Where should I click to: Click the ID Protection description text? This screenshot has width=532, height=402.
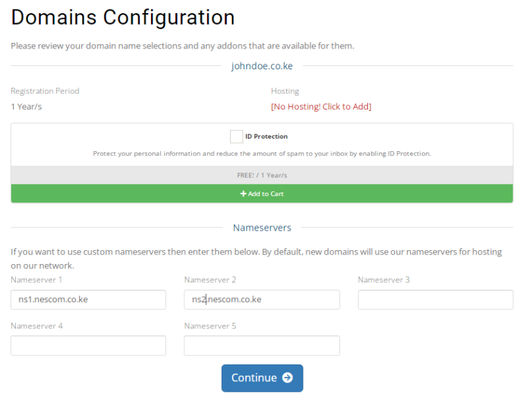tap(262, 153)
